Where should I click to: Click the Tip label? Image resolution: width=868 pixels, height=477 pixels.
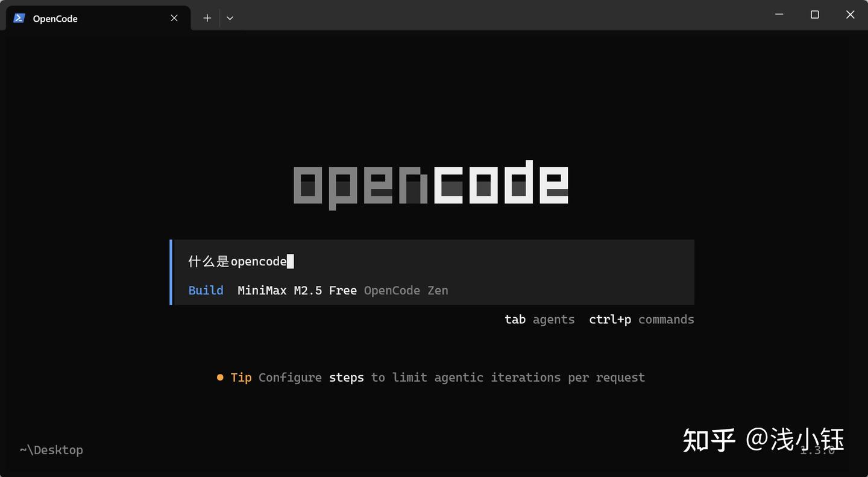[241, 377]
